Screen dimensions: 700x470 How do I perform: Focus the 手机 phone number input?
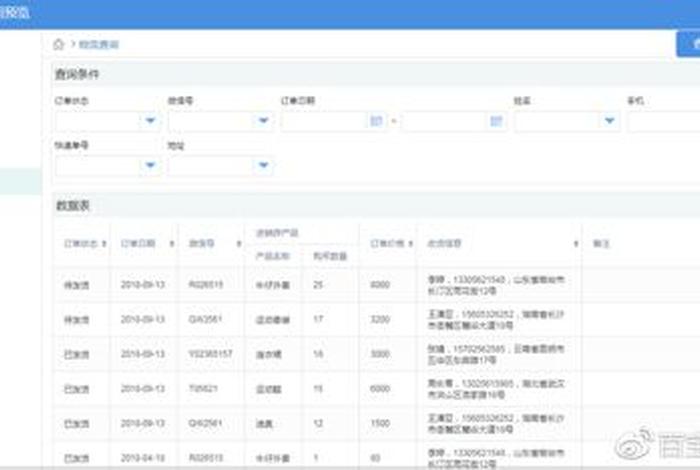(x=664, y=121)
